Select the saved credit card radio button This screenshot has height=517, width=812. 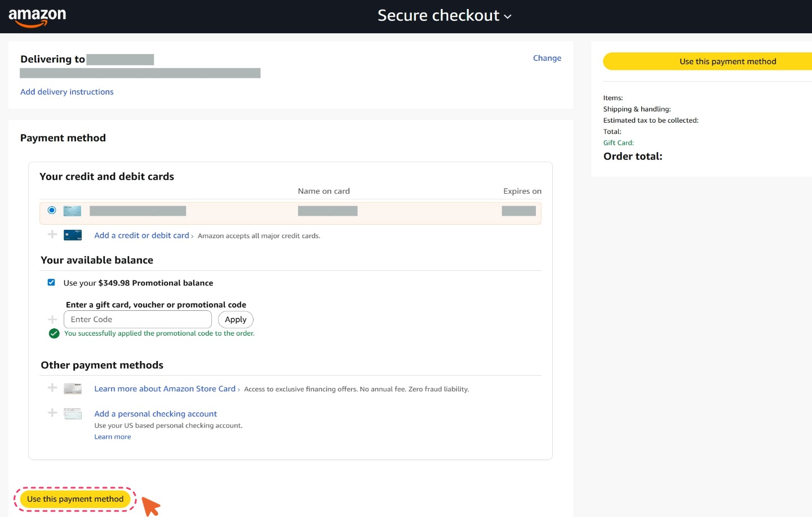[52, 210]
